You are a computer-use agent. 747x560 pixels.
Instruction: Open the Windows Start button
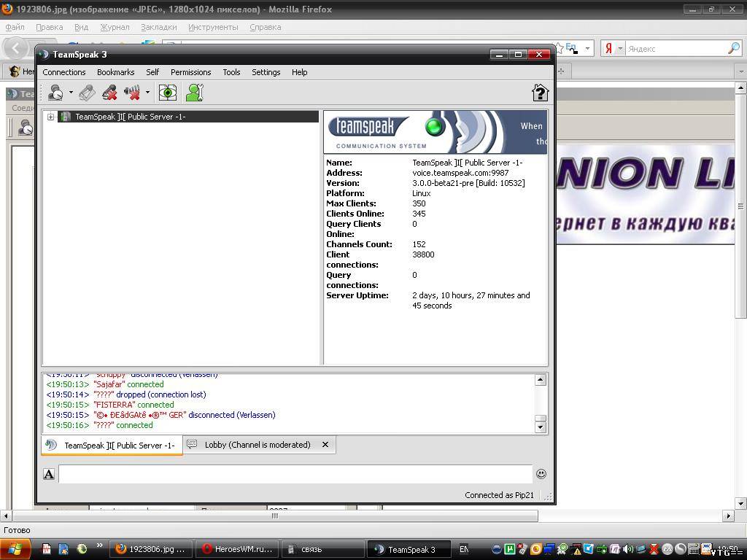15,549
